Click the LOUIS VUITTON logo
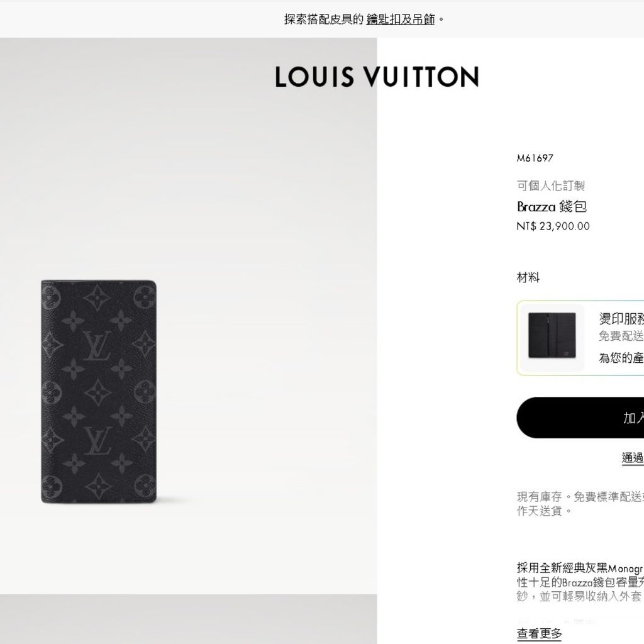The height and width of the screenshot is (644, 644). (x=377, y=77)
